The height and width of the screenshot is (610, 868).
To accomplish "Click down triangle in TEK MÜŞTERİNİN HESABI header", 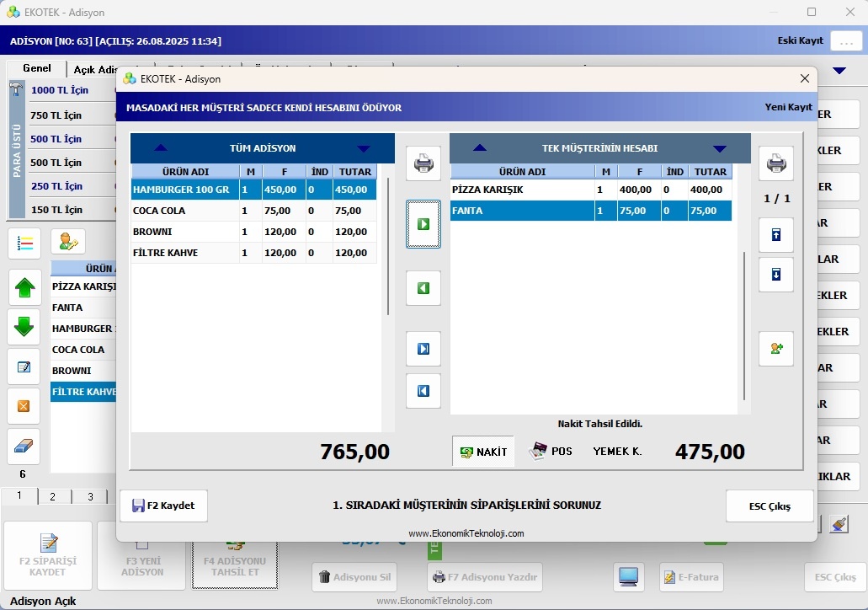I will [720, 148].
